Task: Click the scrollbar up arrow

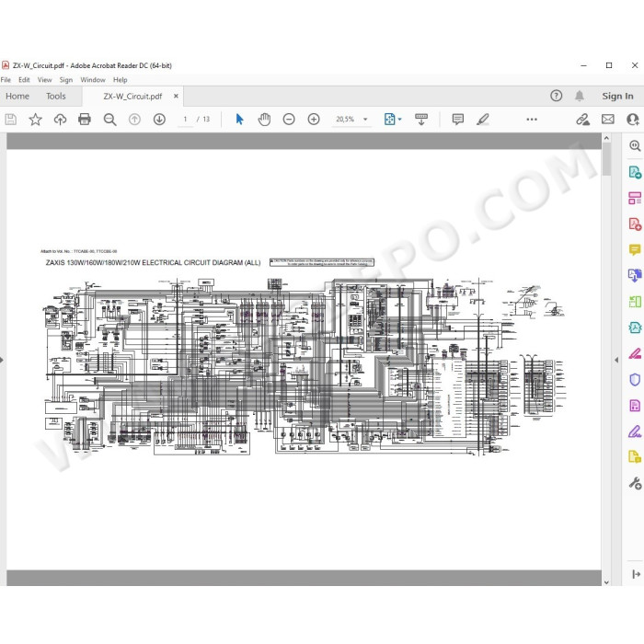Action: coord(606,138)
